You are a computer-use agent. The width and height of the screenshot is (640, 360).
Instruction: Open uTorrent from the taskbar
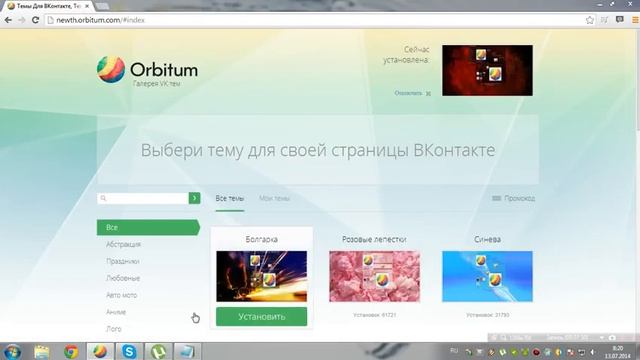click(158, 351)
